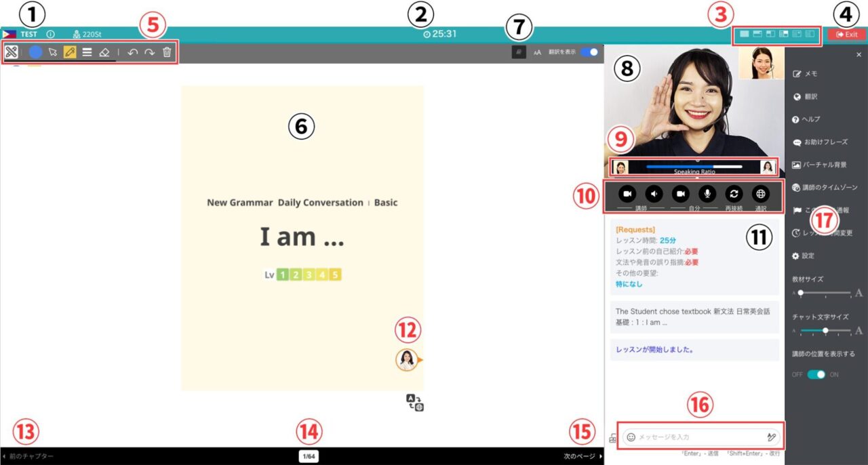Select the yellow pencil drawing tool
The height and width of the screenshot is (465, 868).
point(70,52)
